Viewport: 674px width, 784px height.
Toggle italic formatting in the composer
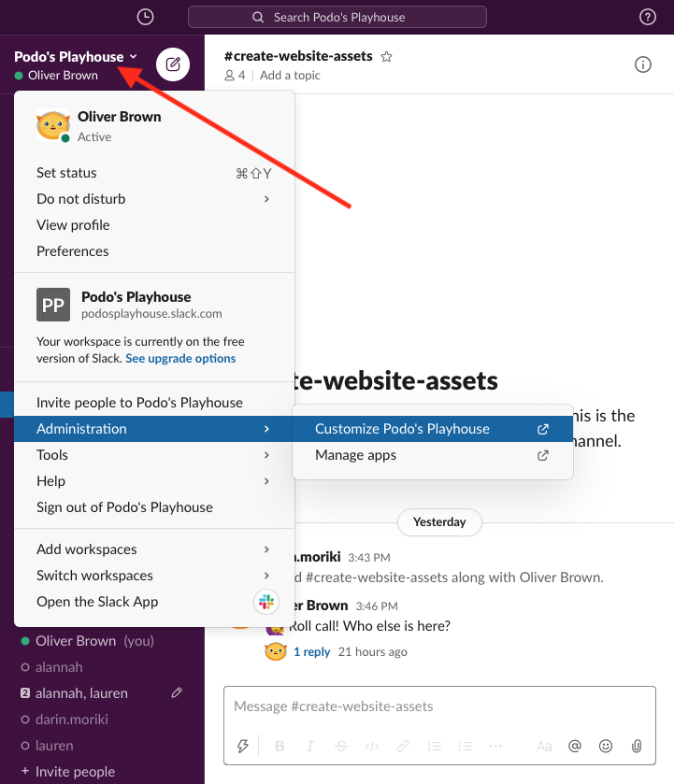coord(309,746)
